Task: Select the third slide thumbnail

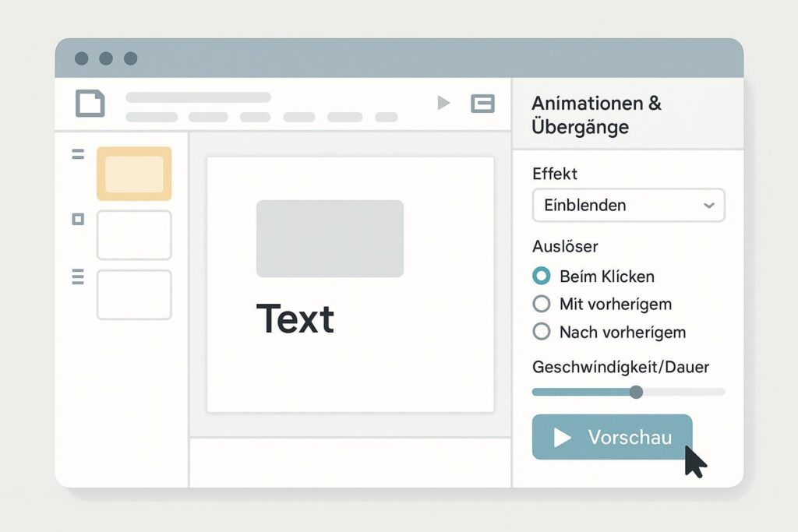Action: coord(134,294)
